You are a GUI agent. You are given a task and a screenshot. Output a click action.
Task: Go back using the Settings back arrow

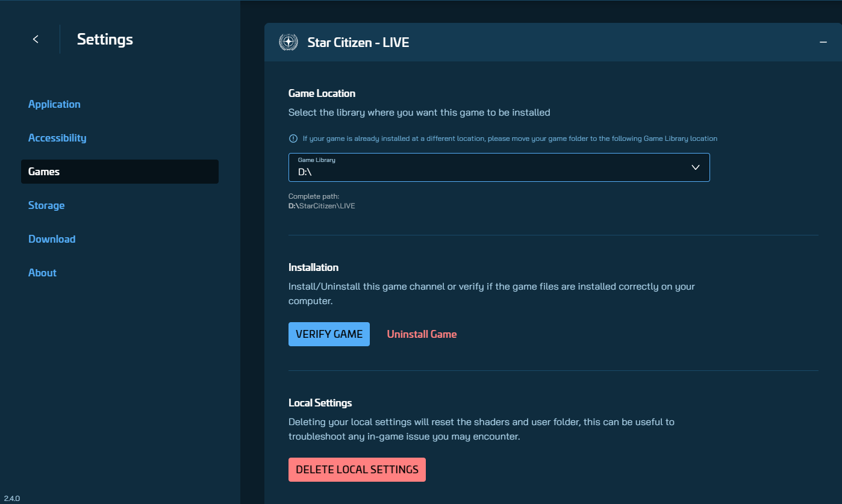(x=36, y=39)
